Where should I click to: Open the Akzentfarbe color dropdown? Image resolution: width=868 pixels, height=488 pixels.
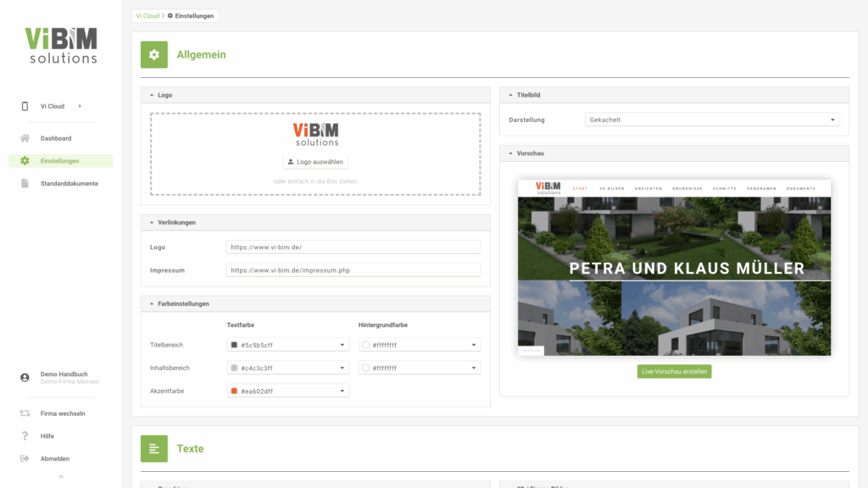click(288, 391)
